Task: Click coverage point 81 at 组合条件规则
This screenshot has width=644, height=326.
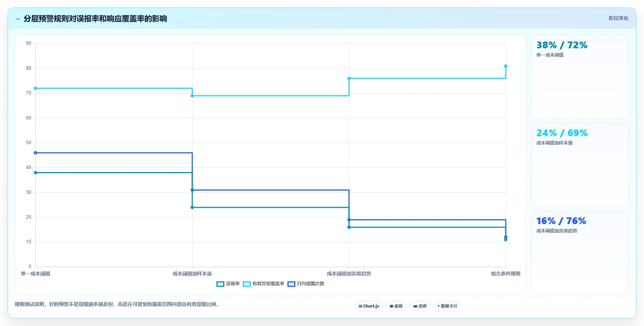Action: (506, 66)
